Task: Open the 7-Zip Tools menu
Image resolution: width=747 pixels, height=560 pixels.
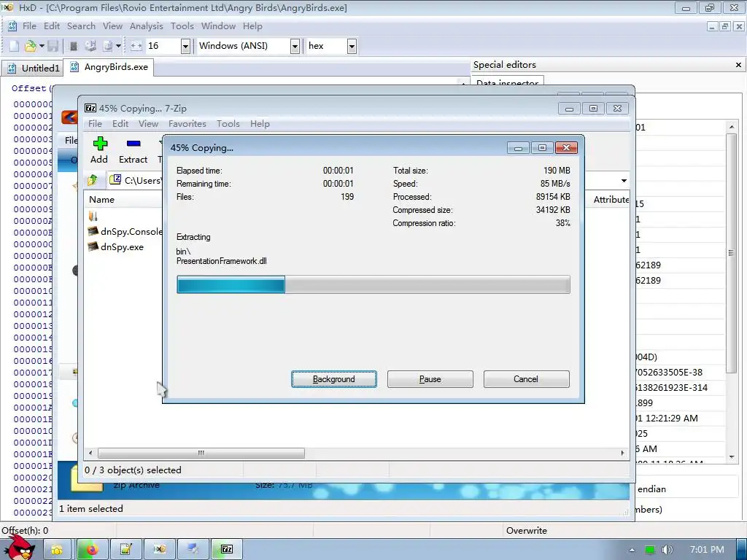Action: pos(228,124)
